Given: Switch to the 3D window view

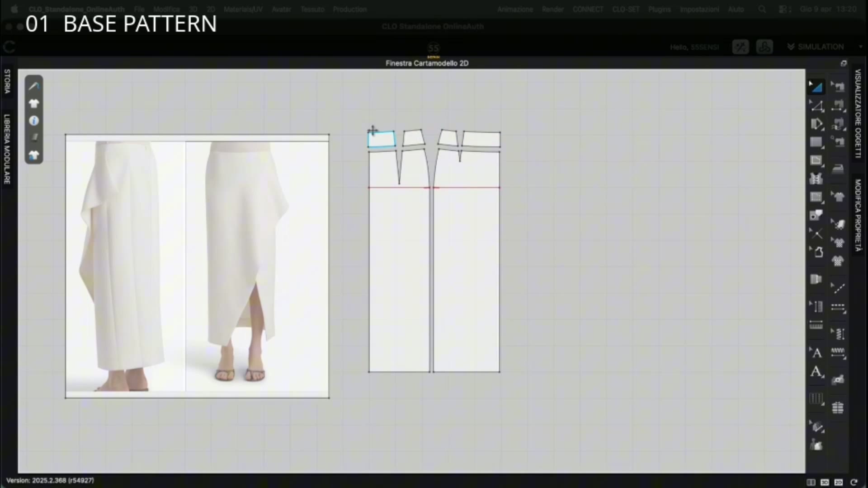Looking at the screenshot, I should (x=825, y=482).
